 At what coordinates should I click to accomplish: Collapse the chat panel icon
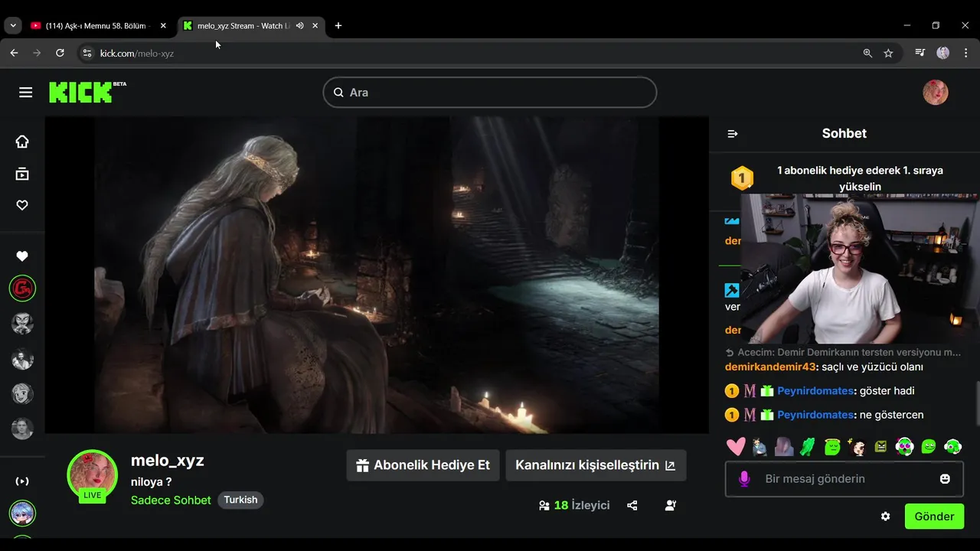(733, 134)
